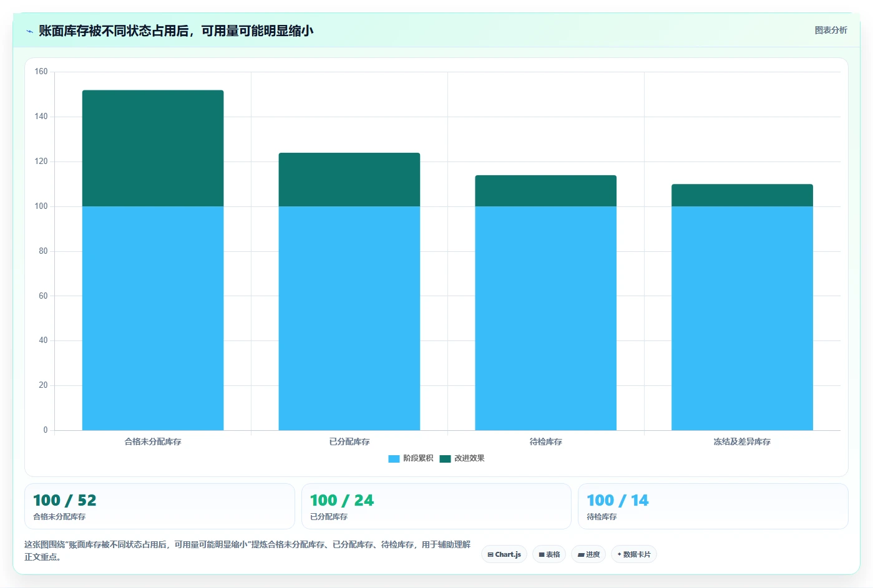Click the description paragraph starting 这张图围绕
Viewport: 873px width, 588px height.
click(247, 551)
